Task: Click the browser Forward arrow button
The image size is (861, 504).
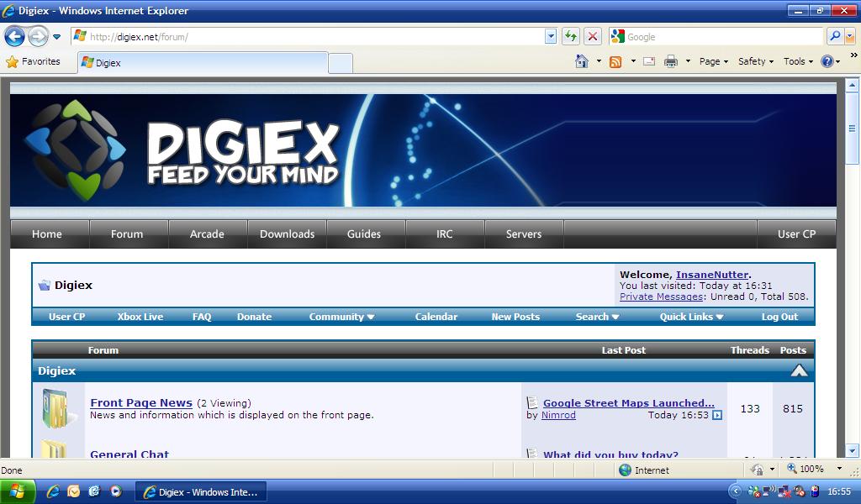Action: pyautogui.click(x=38, y=37)
